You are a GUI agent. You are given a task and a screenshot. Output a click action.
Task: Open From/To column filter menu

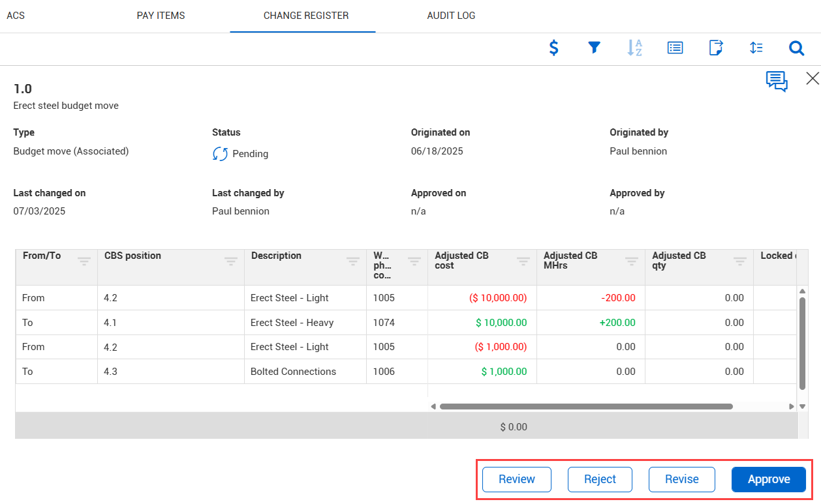coord(84,261)
